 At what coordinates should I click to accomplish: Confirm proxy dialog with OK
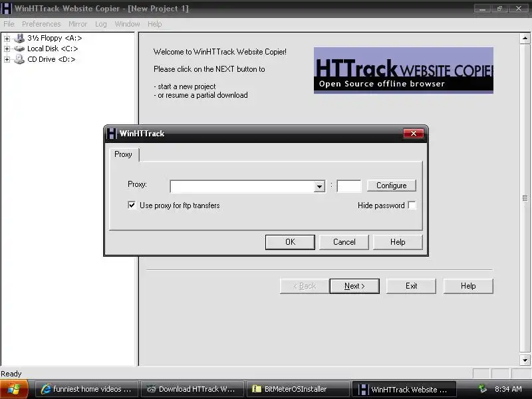click(x=290, y=242)
